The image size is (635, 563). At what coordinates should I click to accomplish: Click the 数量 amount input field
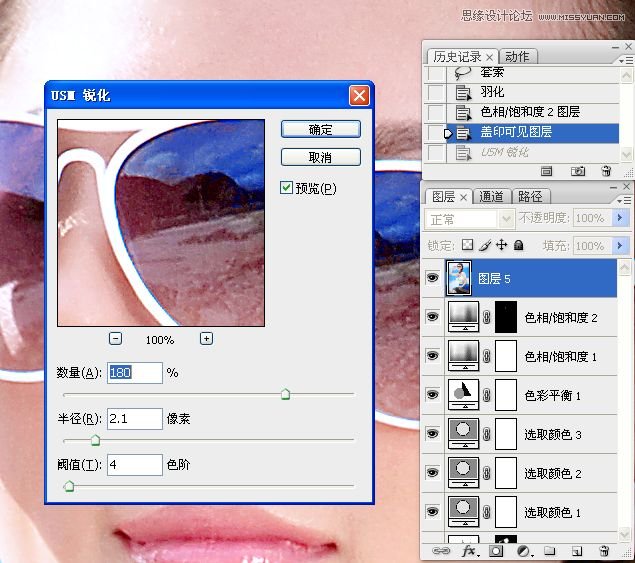135,373
